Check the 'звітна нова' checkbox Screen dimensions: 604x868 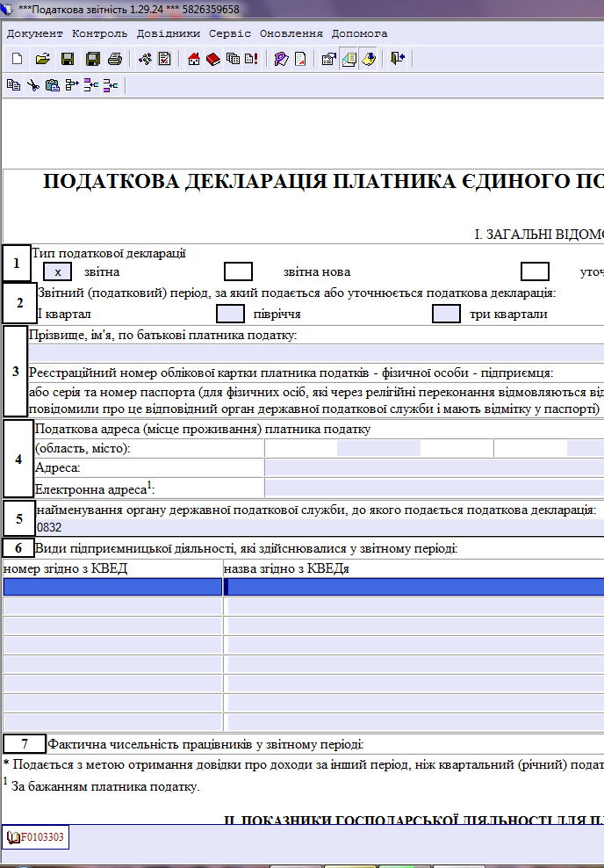point(239,271)
